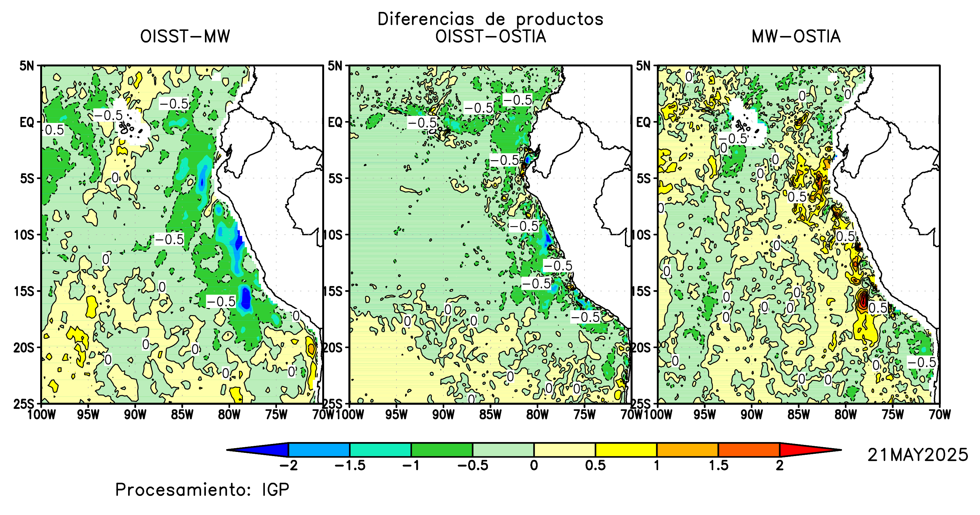
Task: Click the -0.5 contour label near 16S in OISST-MW
Action: [x=221, y=301]
